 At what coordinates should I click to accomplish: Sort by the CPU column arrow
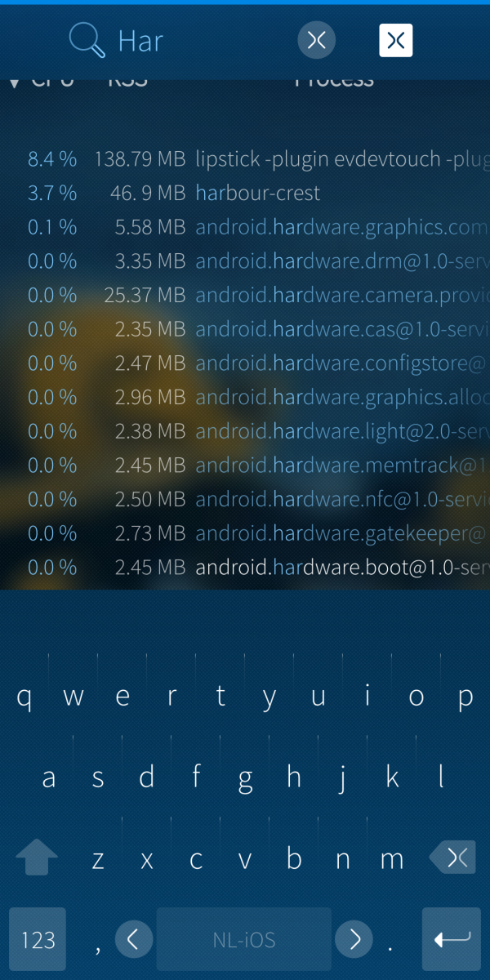coord(15,81)
